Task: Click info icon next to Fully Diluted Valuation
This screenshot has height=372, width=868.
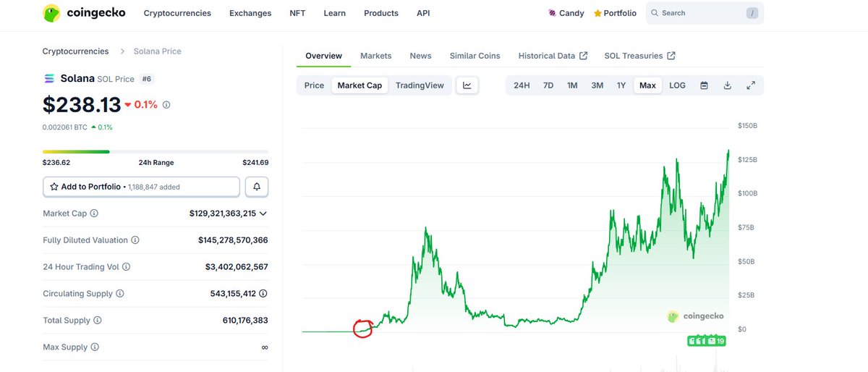Action: [x=135, y=240]
